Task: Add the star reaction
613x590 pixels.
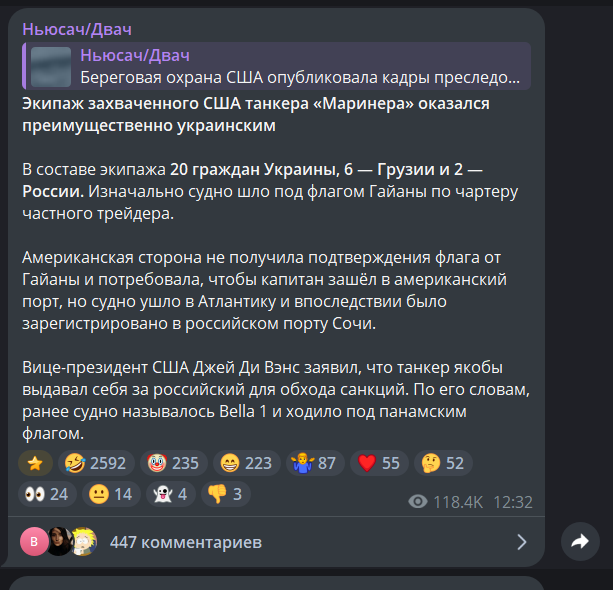Action: pos(35,463)
